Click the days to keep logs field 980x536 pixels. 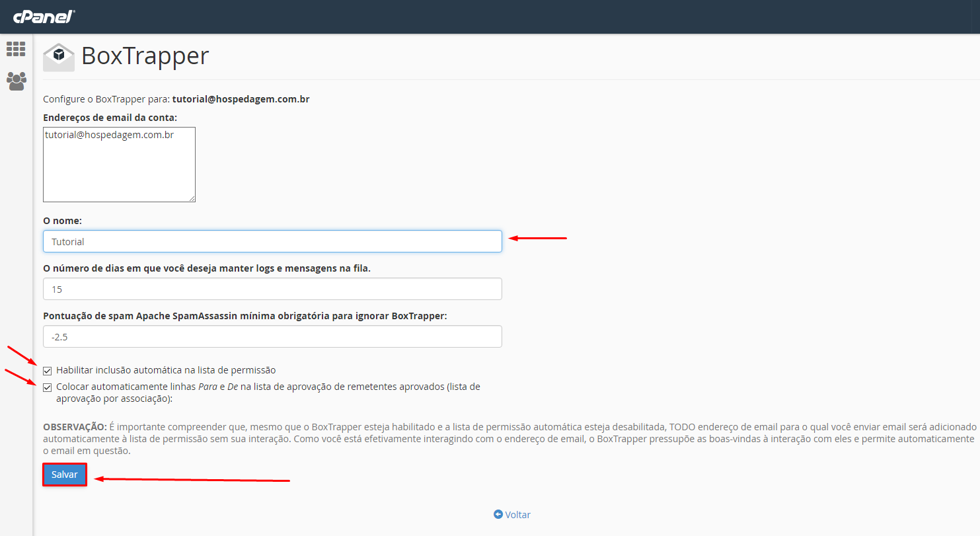pos(272,289)
